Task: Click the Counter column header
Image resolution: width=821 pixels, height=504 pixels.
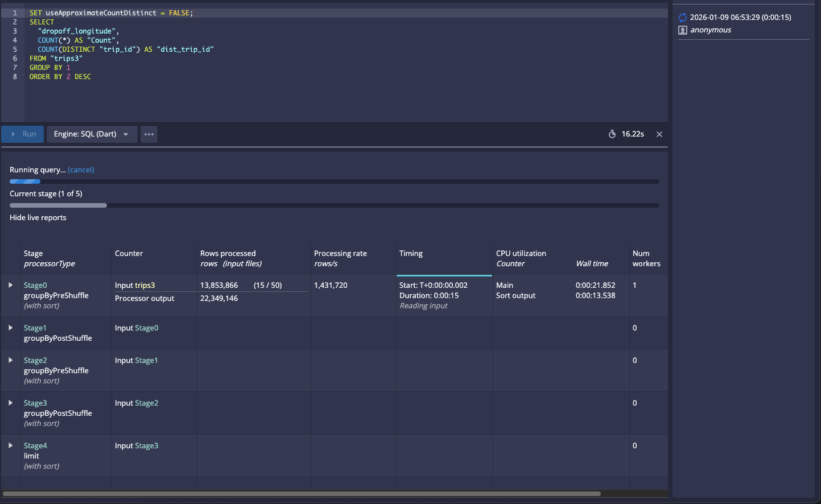Action: tap(129, 253)
